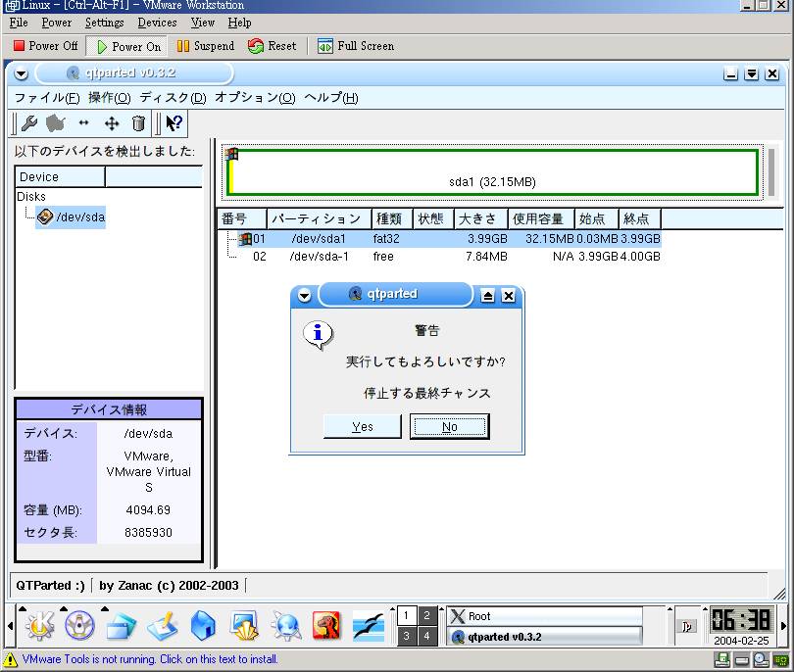This screenshot has height=672, width=794.
Task: Select /dev/sda in the Disks tree
Action: tap(71, 217)
